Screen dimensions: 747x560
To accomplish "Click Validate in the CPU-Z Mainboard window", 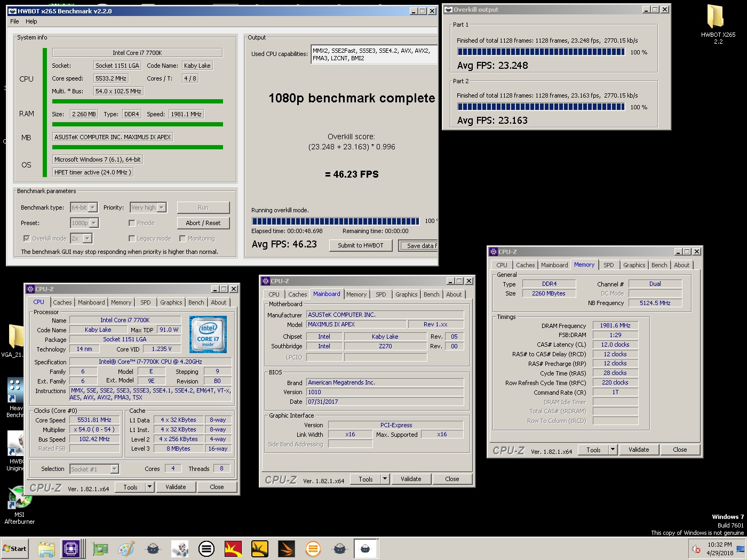I will click(411, 479).
